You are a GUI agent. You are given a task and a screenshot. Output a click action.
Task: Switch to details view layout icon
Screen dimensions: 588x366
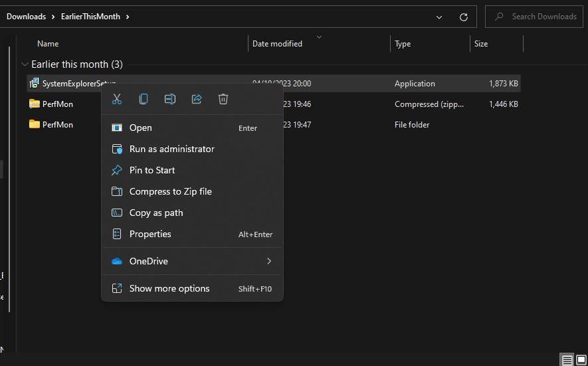click(567, 360)
